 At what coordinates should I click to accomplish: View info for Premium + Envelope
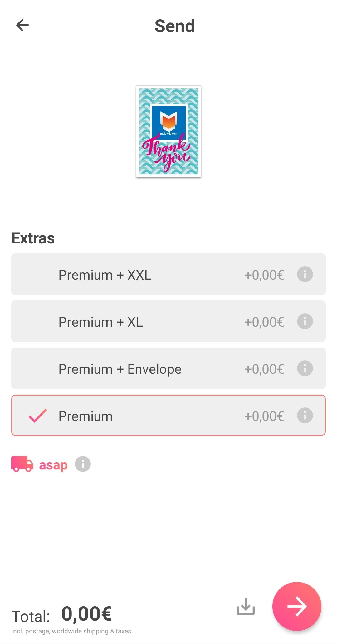pos(305,368)
